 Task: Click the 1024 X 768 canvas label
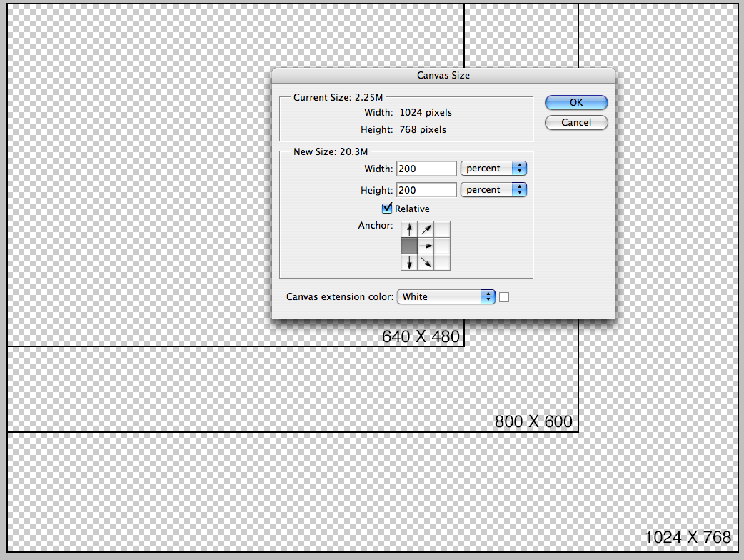[688, 537]
